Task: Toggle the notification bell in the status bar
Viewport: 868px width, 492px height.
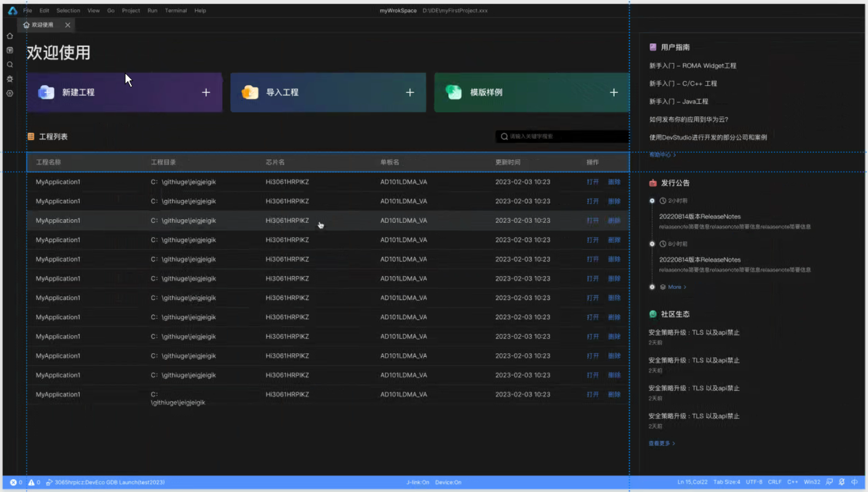Action: 842,482
